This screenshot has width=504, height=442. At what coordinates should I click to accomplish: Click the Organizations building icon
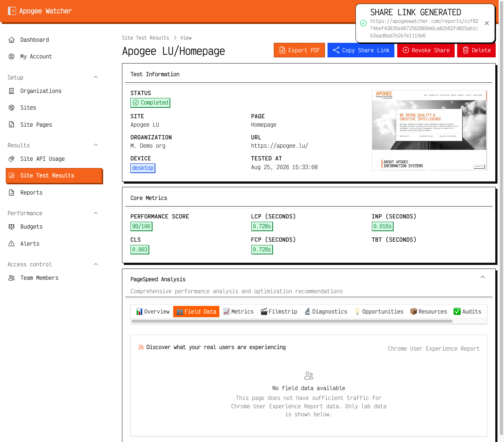pos(12,91)
